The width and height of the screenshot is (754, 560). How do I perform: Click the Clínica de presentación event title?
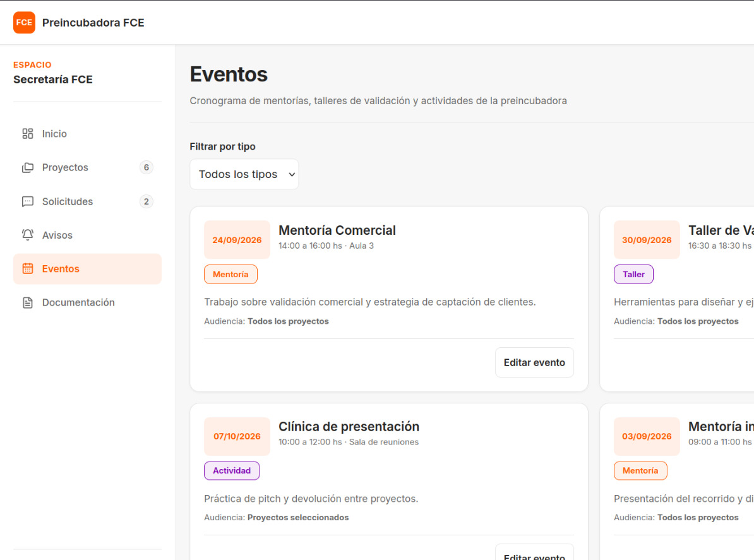349,426
